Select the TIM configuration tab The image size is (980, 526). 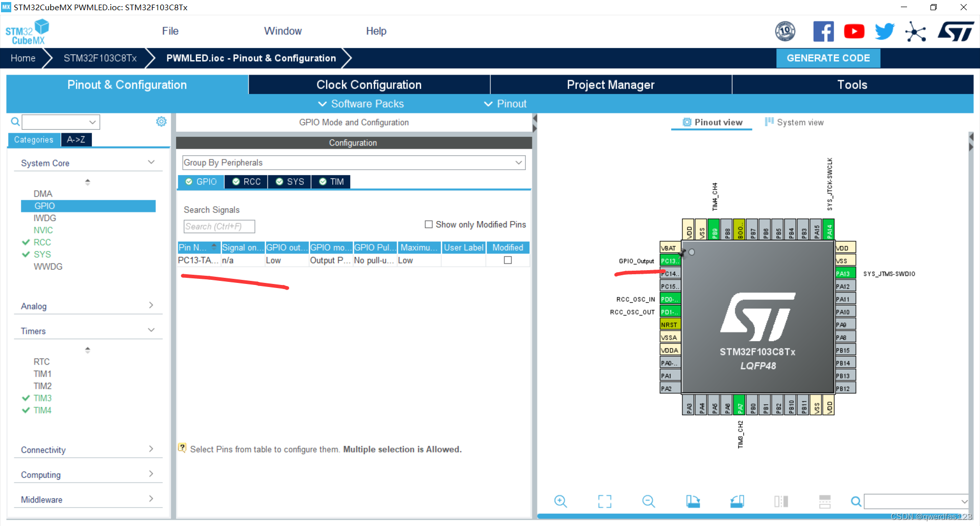331,182
